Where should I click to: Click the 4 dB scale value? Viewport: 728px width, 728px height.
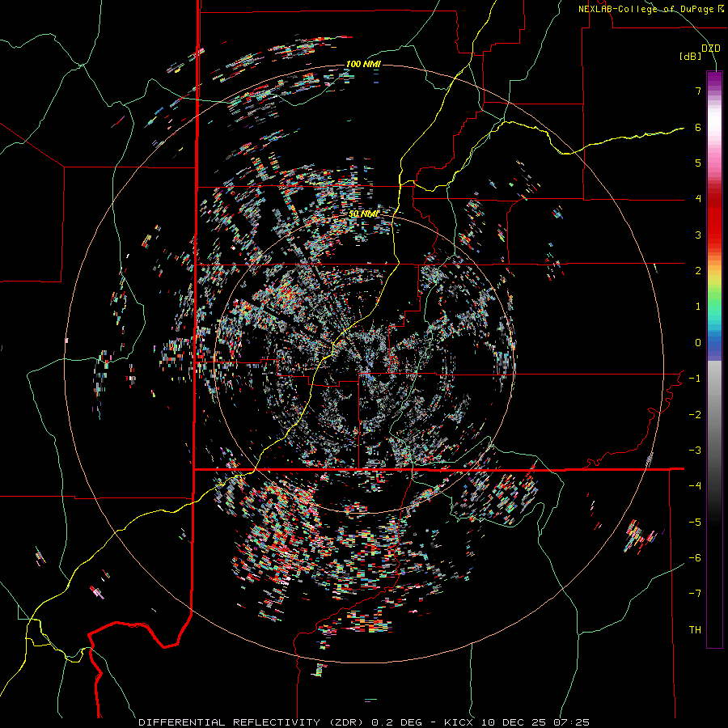(x=698, y=199)
